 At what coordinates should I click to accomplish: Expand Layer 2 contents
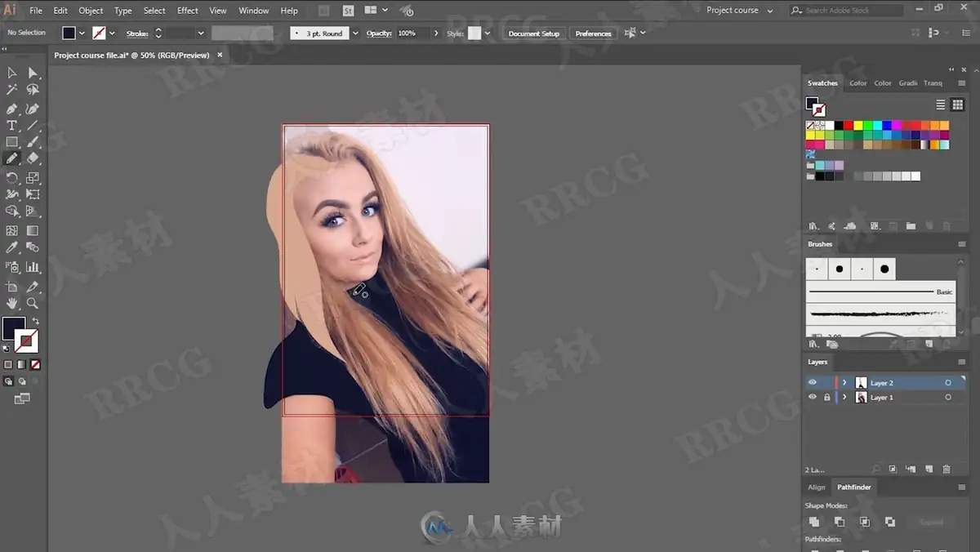(844, 382)
